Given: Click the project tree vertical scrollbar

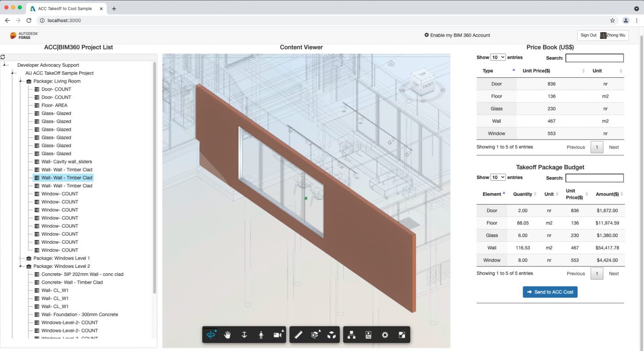Looking at the screenshot, I should (154, 178).
